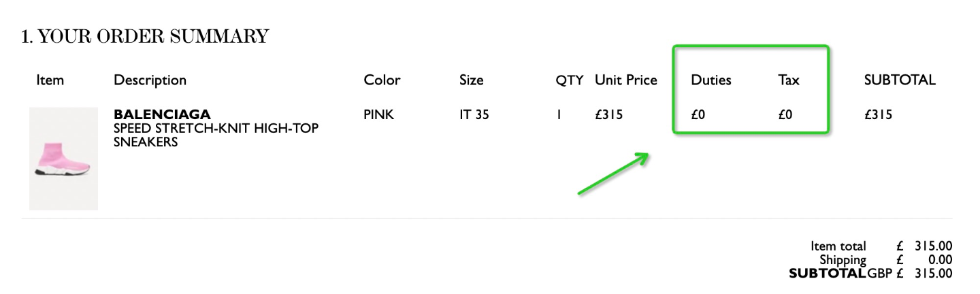Screen dimensions: 980x294
Task: Click the Item column header
Action: (x=50, y=80)
